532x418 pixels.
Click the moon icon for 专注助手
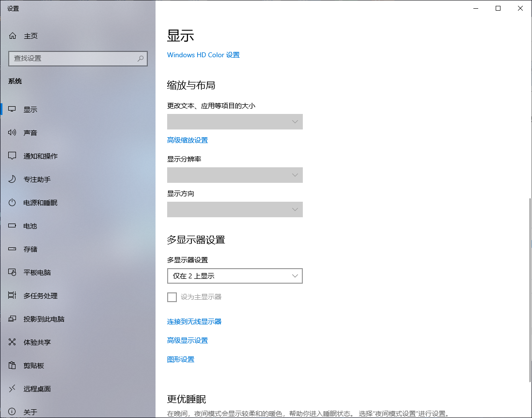[x=12, y=179]
